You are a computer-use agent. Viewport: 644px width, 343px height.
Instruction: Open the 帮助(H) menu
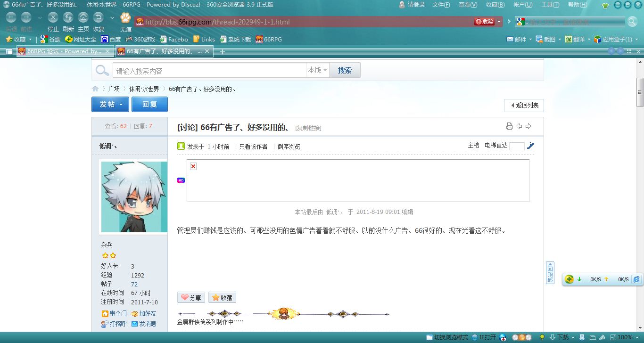tap(577, 5)
